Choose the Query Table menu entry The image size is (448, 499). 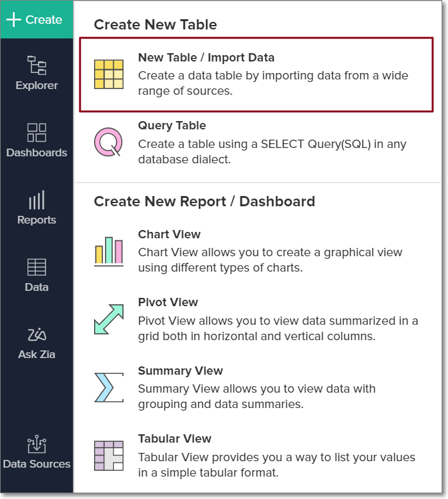click(x=172, y=126)
